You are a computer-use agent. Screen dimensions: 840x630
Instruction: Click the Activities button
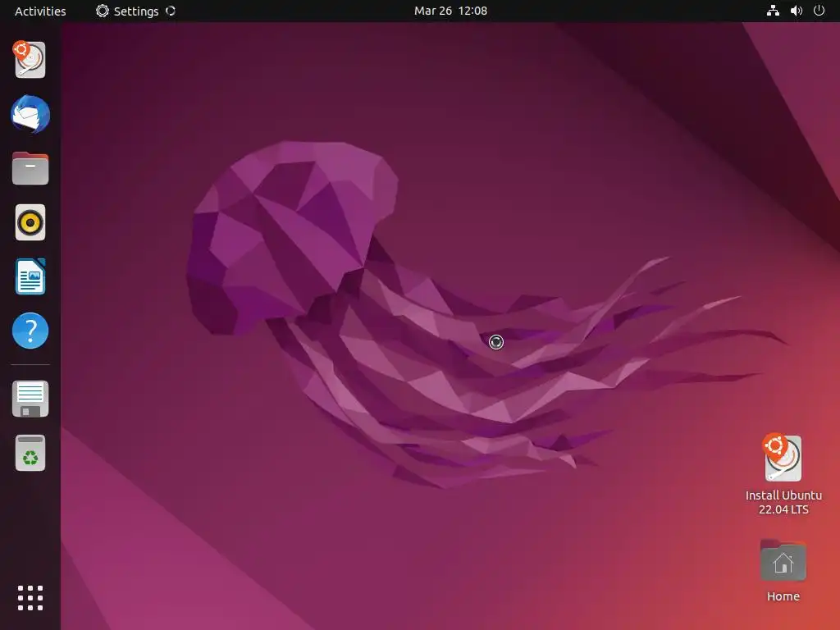coord(40,11)
